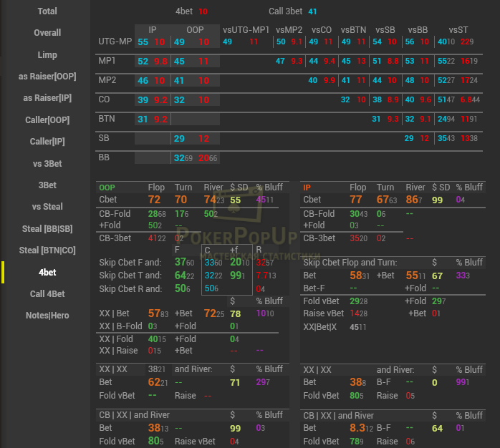Screen dimensions: 500x448
Task: Switch to the Caller[OOP] tab
Action: tap(47, 120)
